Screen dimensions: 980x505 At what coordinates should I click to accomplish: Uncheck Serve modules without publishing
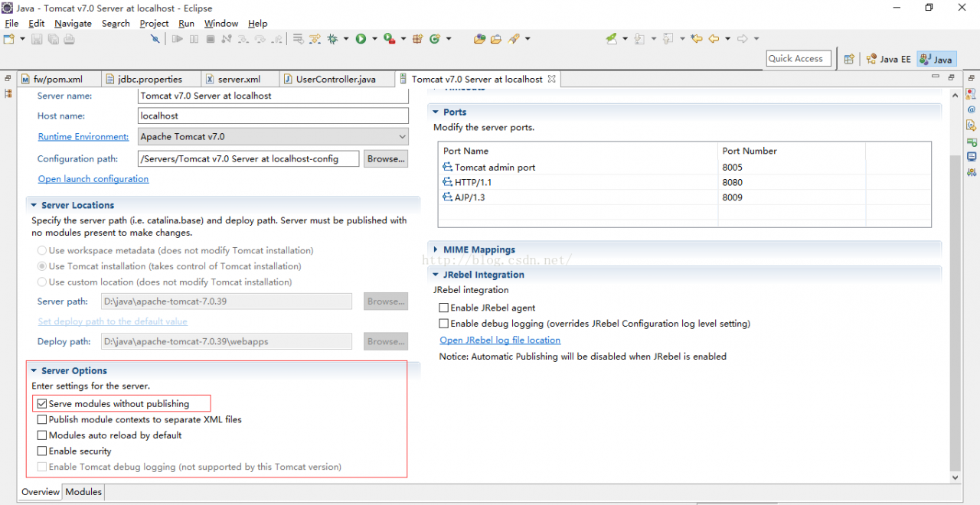click(42, 404)
